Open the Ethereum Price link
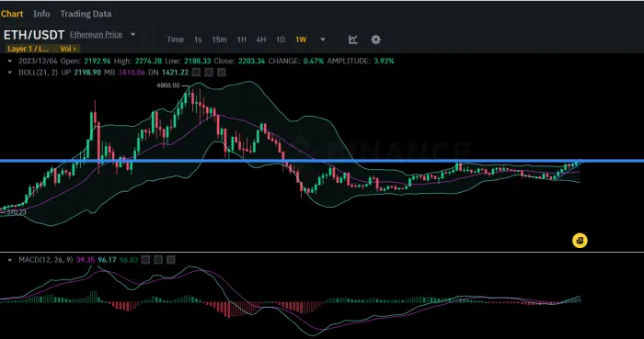The width and height of the screenshot is (644, 339). click(96, 34)
